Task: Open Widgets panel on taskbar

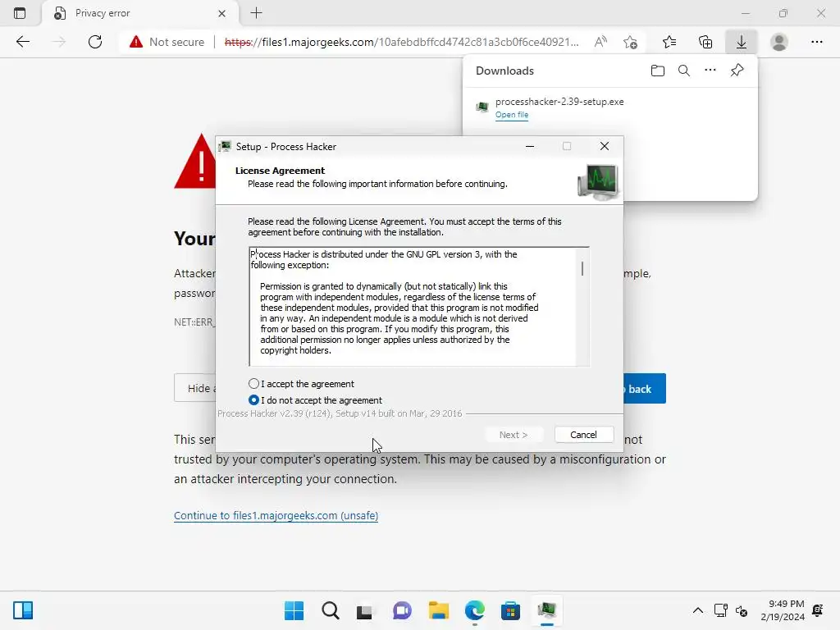Action: point(23,610)
